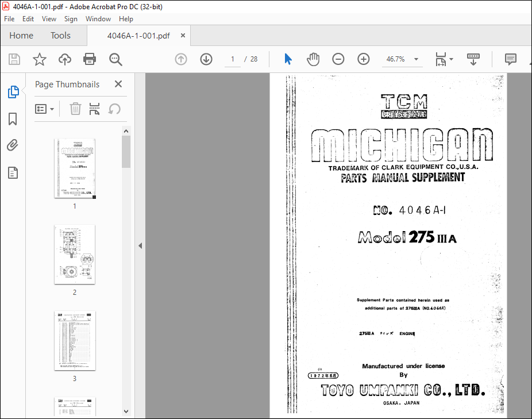Viewport: 532px width, 419px height.
Task: Open the Sign menu
Action: (x=71, y=18)
